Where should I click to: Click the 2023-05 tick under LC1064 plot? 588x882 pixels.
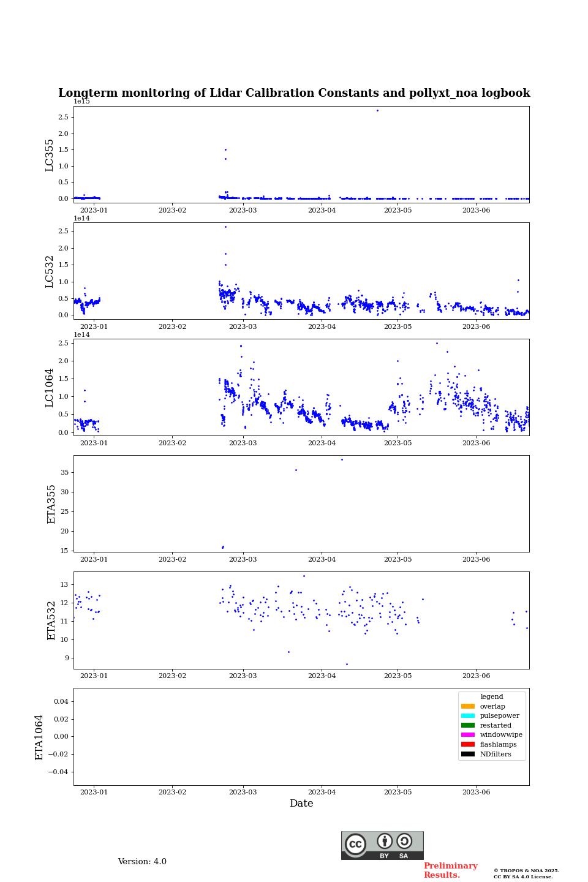[398, 443]
